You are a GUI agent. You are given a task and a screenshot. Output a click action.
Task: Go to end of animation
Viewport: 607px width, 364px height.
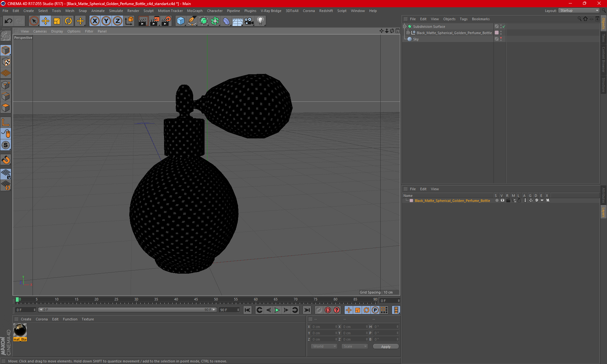tap(307, 310)
